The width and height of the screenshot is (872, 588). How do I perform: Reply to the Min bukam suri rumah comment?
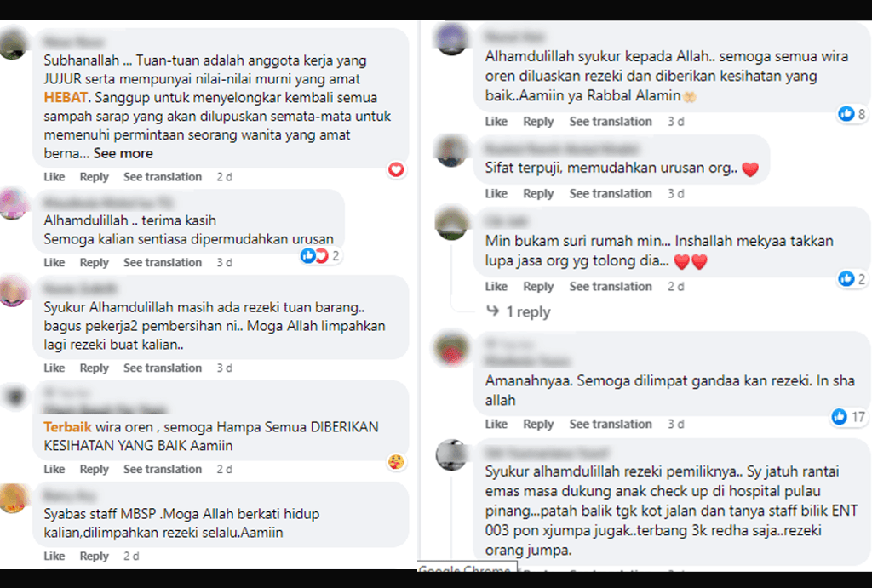(538, 286)
